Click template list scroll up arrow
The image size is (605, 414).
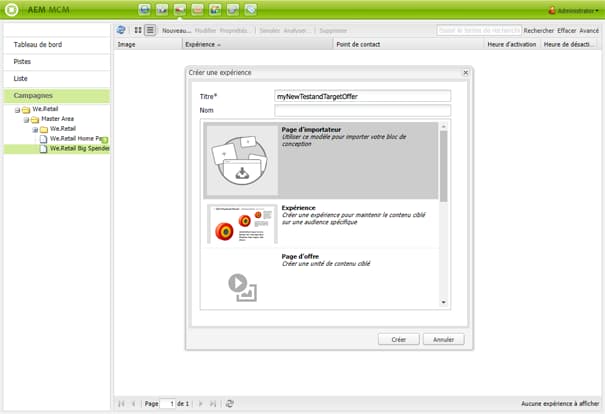pos(443,127)
